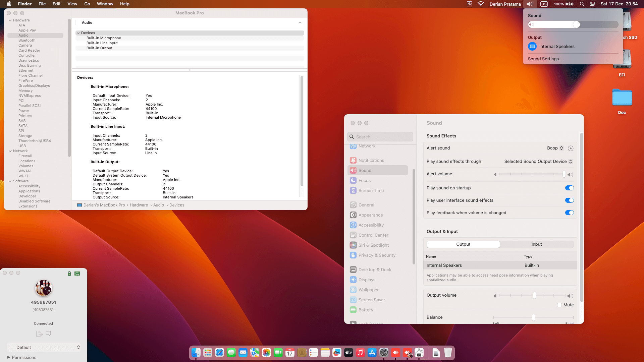This screenshot has width=644, height=362.
Task: Click Audio in the System Information breadcrumb
Action: coord(159,205)
